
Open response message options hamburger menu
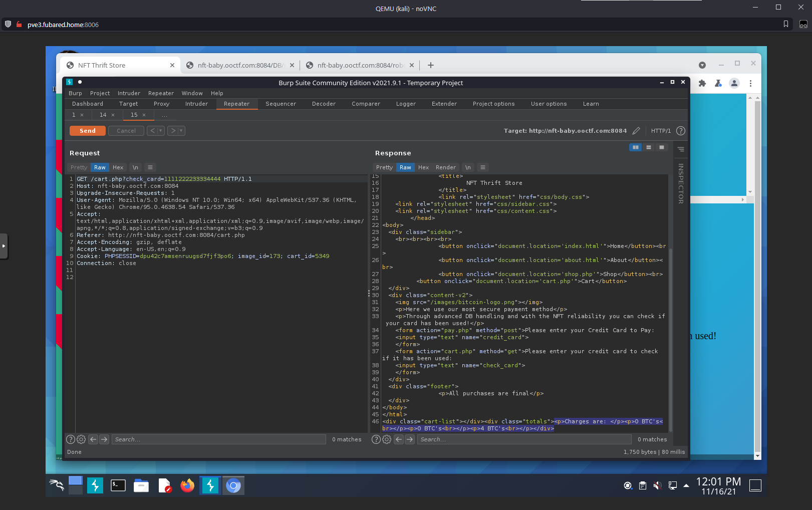click(x=483, y=167)
